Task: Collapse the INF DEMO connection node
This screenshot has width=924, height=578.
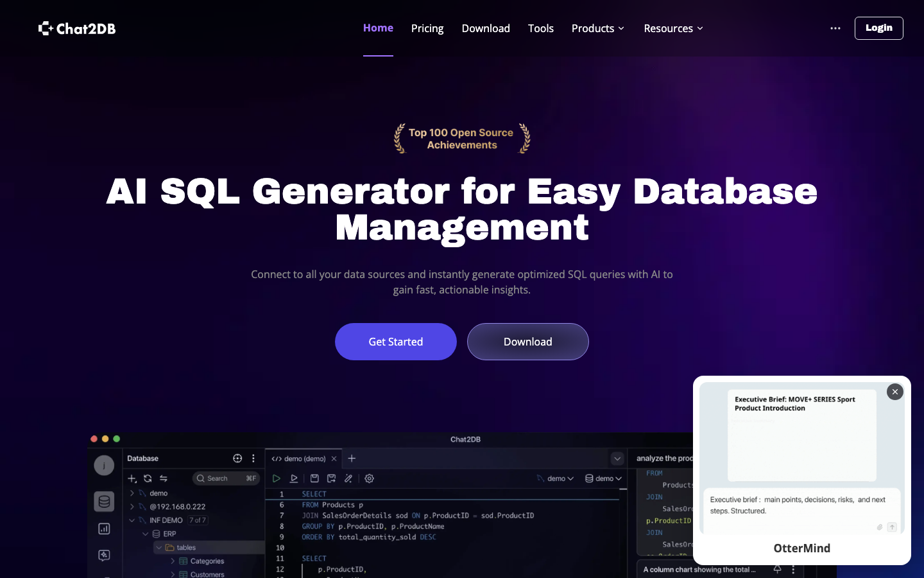Action: (x=132, y=520)
